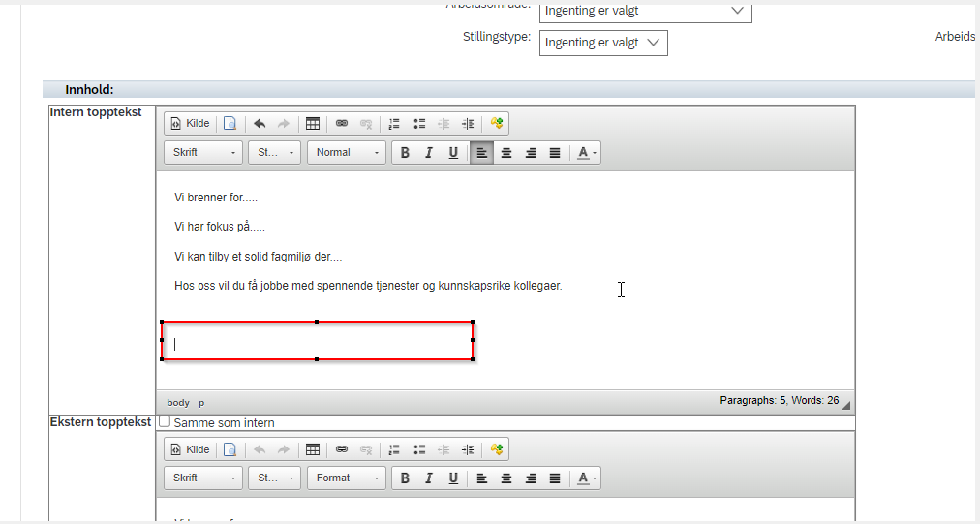This screenshot has height=524, width=980.
Task: Right align text in Ekstern topptekst editor
Action: [x=531, y=478]
